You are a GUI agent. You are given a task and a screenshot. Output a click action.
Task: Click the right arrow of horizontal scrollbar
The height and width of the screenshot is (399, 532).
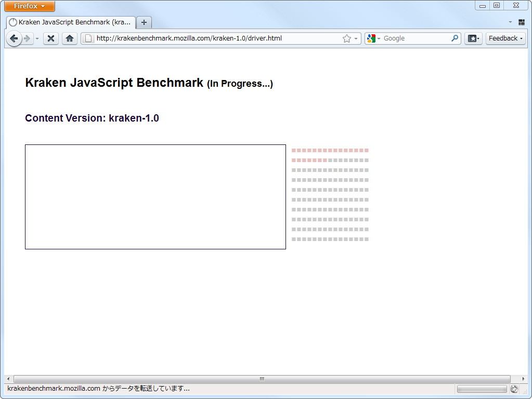click(x=523, y=379)
